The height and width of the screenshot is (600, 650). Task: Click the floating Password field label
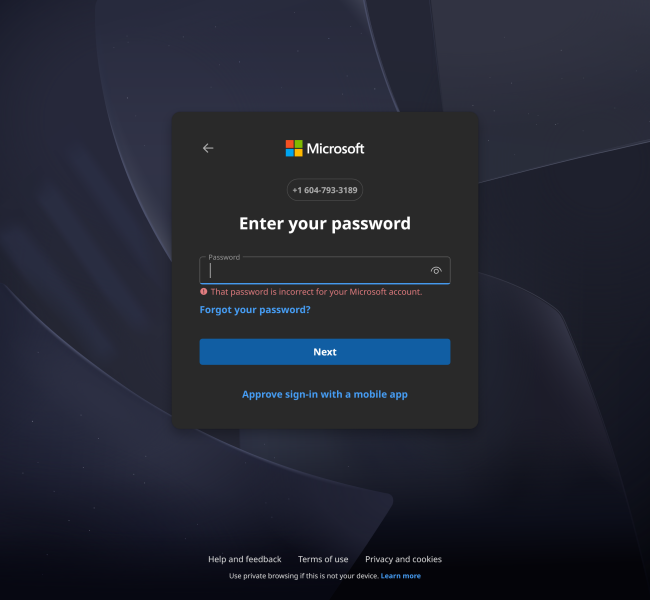[224, 257]
